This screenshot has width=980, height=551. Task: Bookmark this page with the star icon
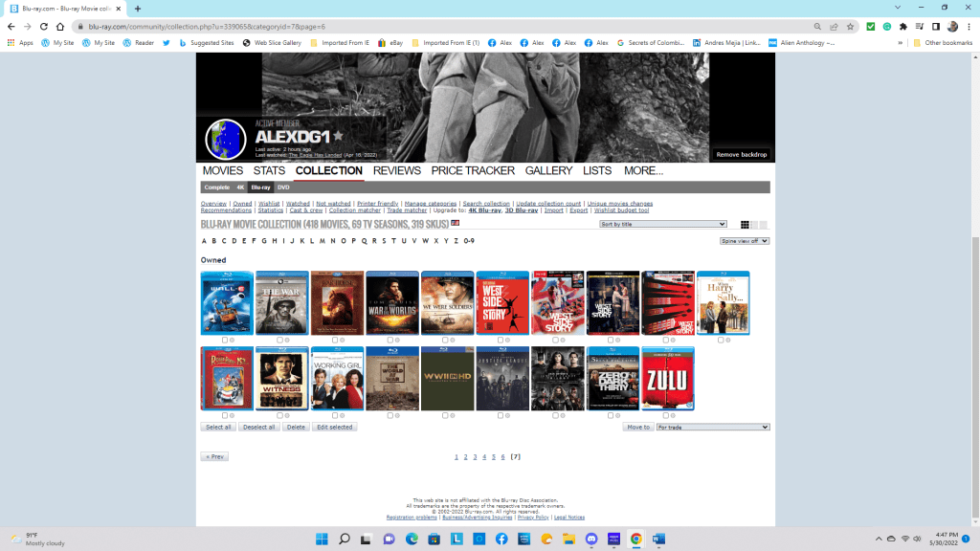coord(850,27)
